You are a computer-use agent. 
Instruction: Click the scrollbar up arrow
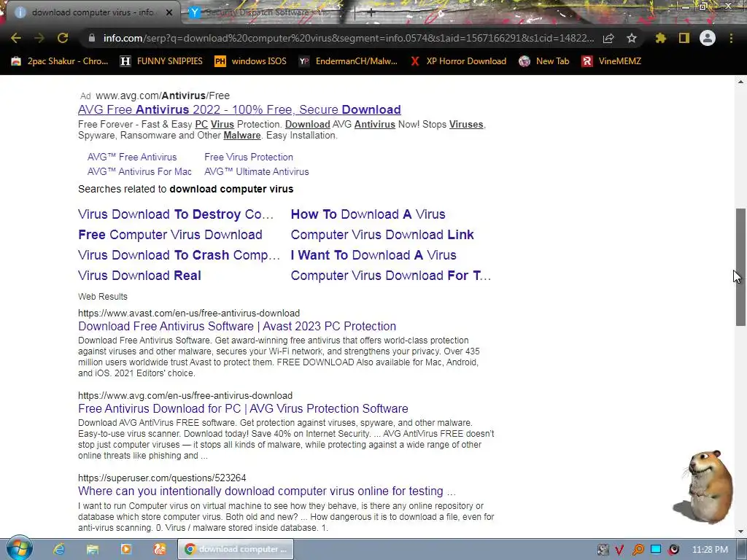pyautogui.click(x=740, y=82)
